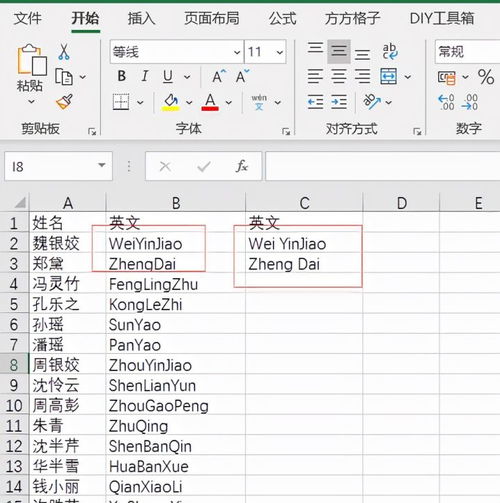Click the Paste clipboard icon
Image resolution: width=500 pixels, height=503 pixels.
click(32, 60)
